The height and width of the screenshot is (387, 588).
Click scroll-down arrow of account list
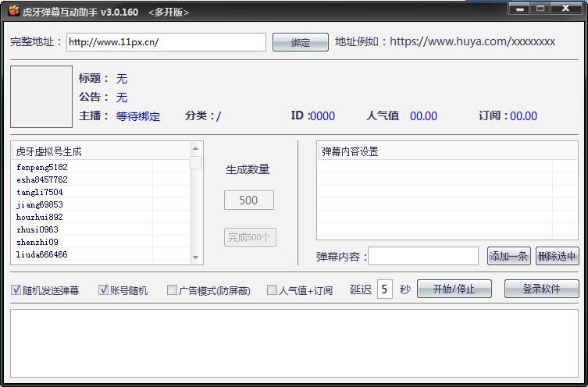[x=195, y=257]
